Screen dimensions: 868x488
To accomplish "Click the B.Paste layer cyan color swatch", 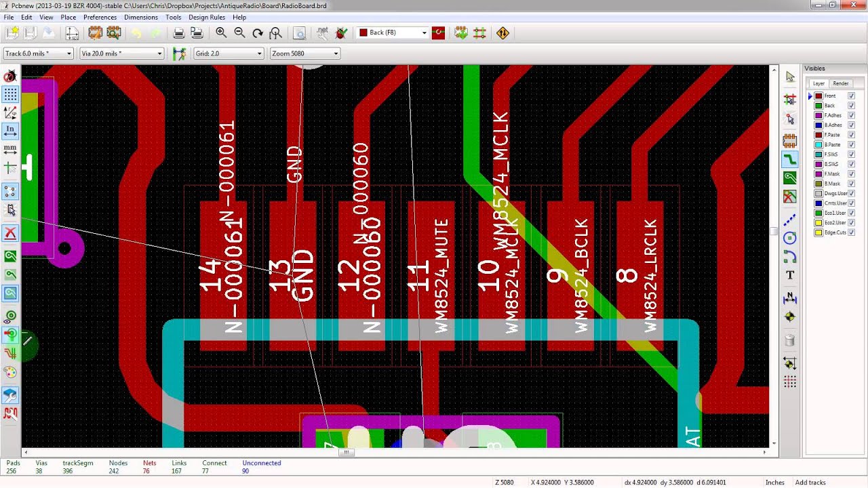I will [818, 145].
